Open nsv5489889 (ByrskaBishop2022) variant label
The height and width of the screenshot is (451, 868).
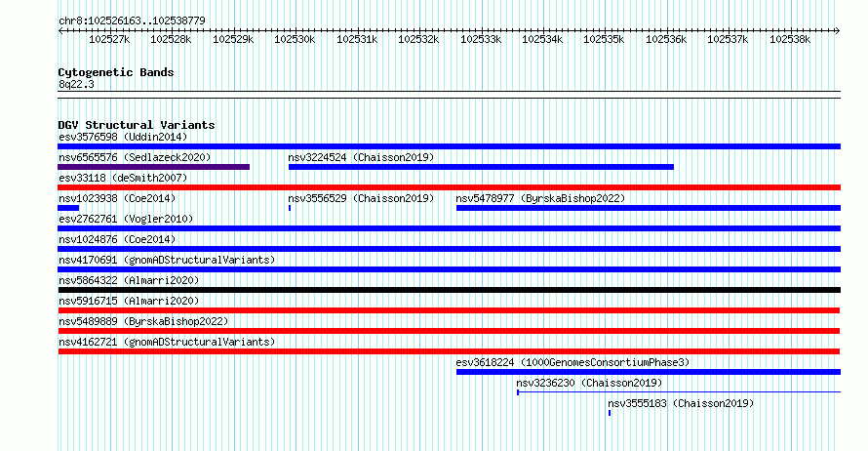[143, 321]
